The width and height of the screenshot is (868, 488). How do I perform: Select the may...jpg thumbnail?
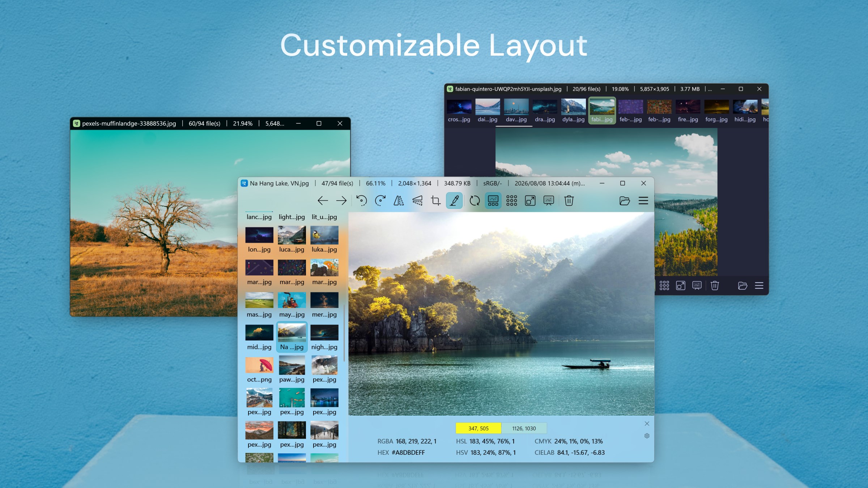tap(292, 305)
